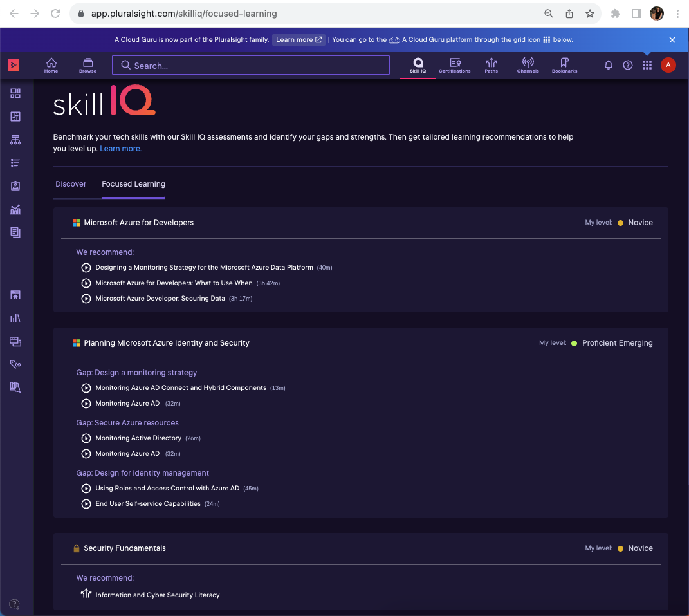Open Paths in top navigation

coord(491,66)
